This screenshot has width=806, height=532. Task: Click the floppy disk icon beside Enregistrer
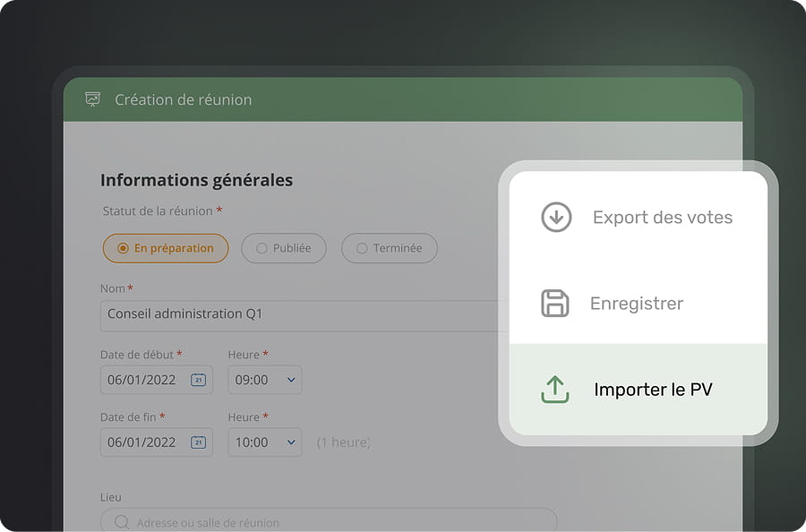pos(555,304)
